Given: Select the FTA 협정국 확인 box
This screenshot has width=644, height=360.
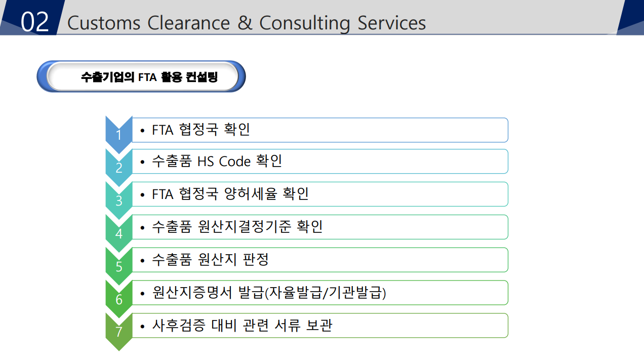Looking at the screenshot, I should coord(319,130).
